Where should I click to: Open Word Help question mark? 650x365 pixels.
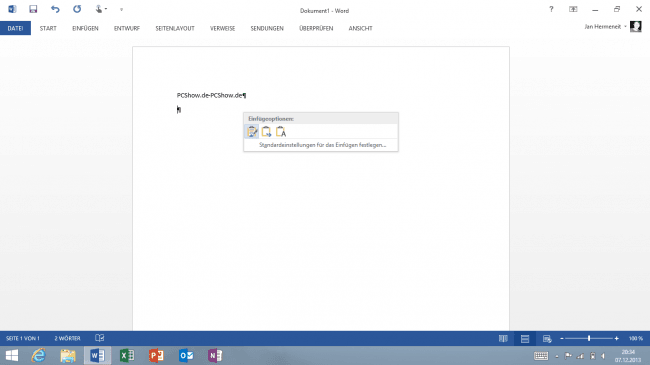551,9
